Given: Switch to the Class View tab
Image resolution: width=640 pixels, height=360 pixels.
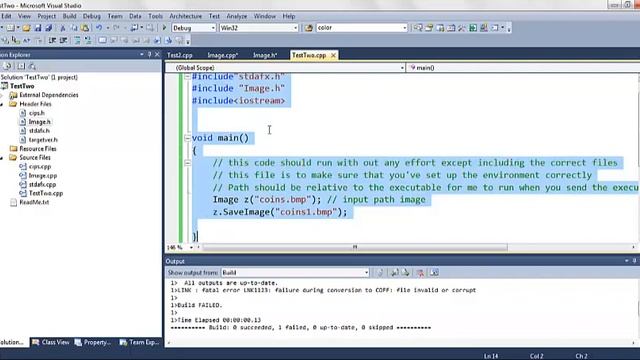Looking at the screenshot, I should pyautogui.click(x=51, y=342).
